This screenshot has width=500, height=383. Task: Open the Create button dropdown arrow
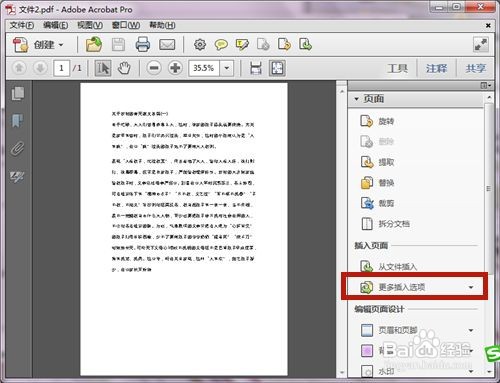[61, 45]
